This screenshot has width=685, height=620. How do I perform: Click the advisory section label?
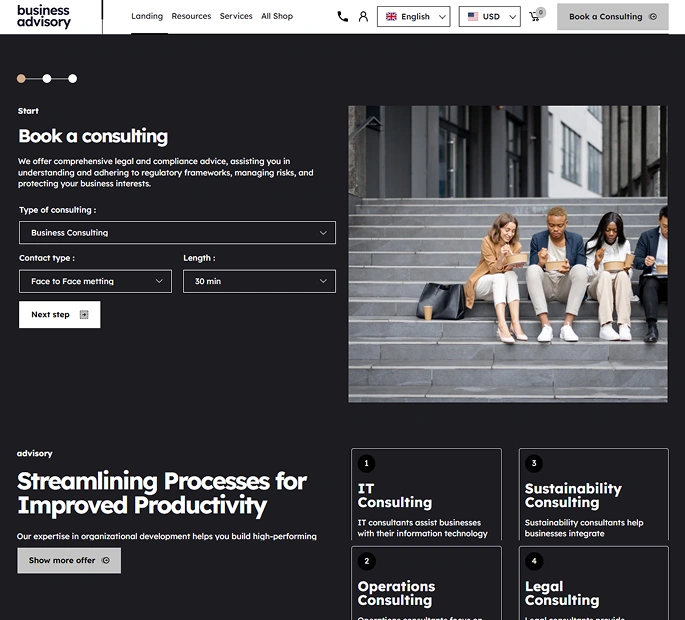(35, 454)
